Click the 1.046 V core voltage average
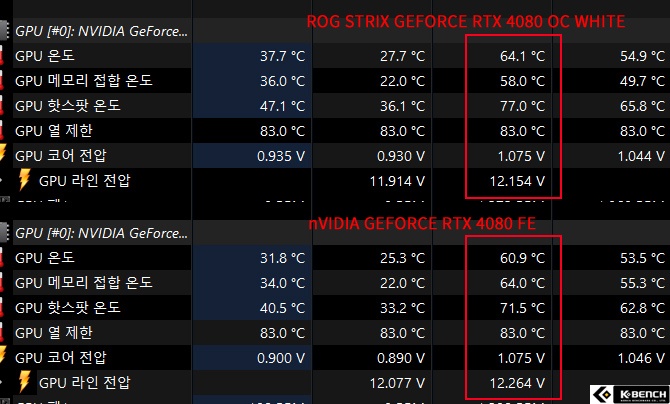This screenshot has height=404, width=670. 641,358
